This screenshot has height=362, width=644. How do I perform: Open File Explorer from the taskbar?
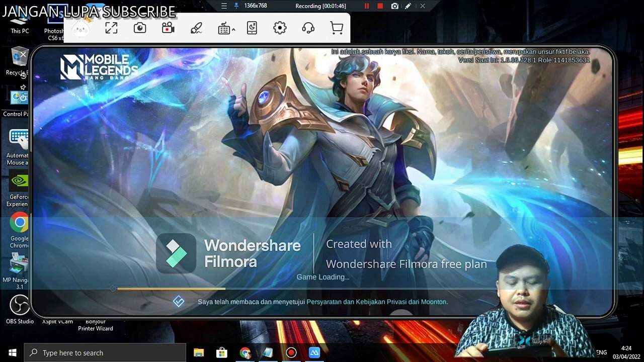click(x=199, y=352)
